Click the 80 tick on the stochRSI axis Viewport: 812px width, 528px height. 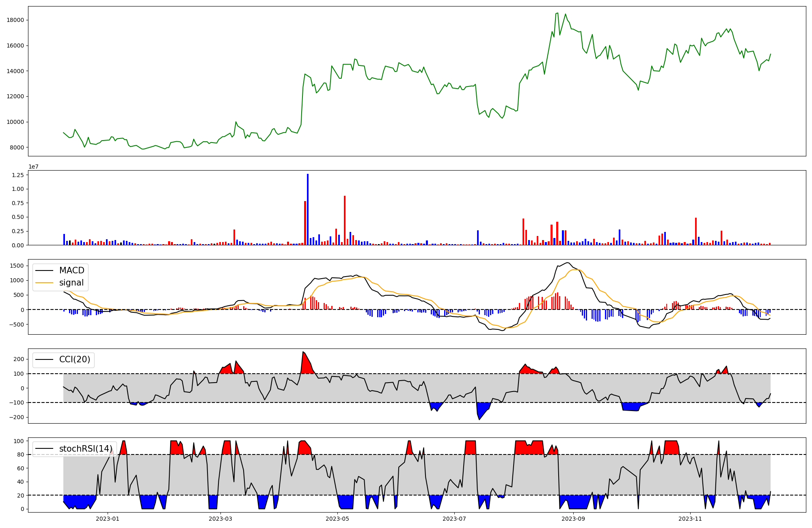click(21, 454)
